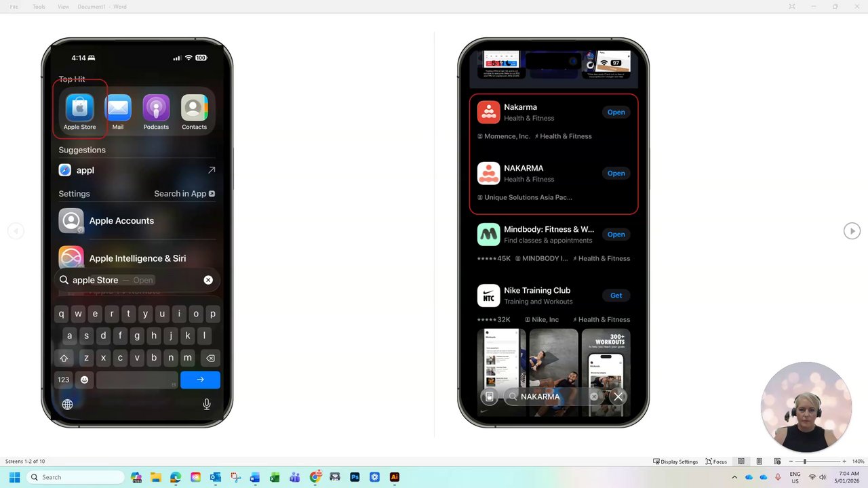Open the Windows Start menu
868x488 pixels.
click(x=14, y=477)
